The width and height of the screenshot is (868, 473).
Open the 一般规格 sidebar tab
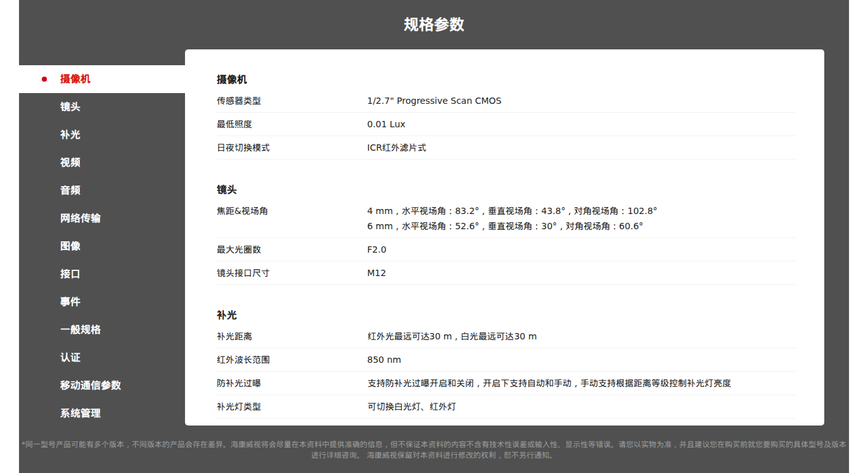coord(102,330)
